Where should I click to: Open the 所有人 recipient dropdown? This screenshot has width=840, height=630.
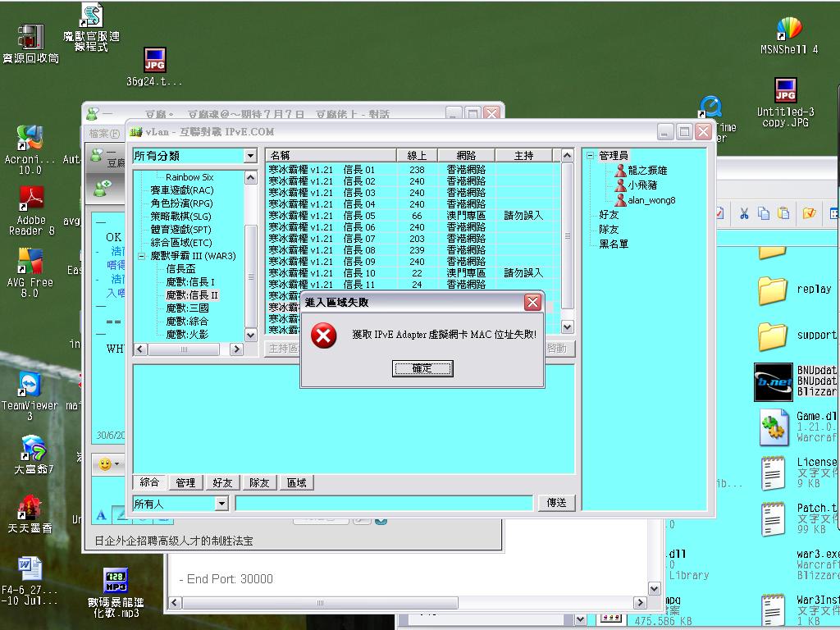221,503
